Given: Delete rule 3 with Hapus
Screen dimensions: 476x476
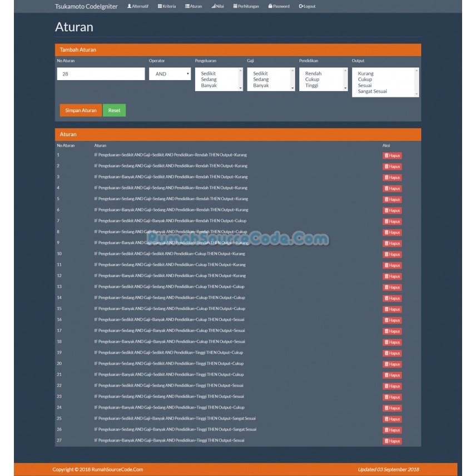Looking at the screenshot, I should (x=392, y=177).
